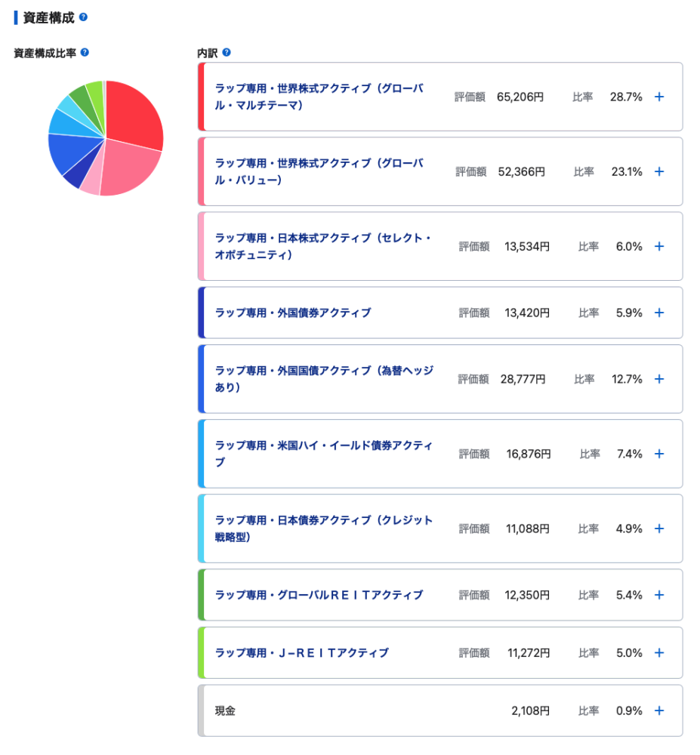Expand クレジット戦略型 fund row plus icon
The width and height of the screenshot is (700, 755).
pyautogui.click(x=658, y=528)
